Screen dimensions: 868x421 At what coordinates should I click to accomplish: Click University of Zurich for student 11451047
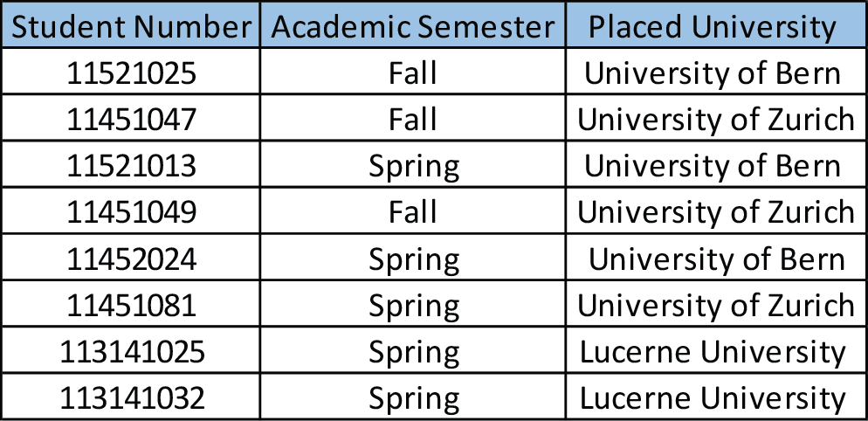point(716,117)
